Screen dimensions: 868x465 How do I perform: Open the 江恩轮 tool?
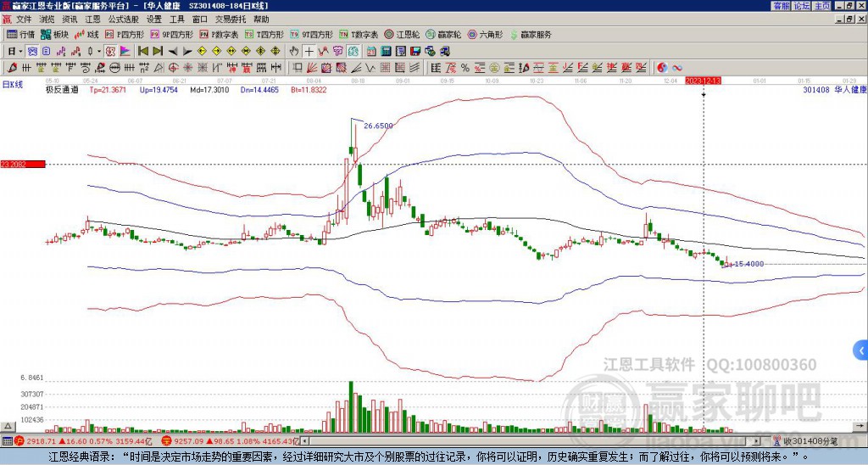pyautogui.click(x=402, y=34)
